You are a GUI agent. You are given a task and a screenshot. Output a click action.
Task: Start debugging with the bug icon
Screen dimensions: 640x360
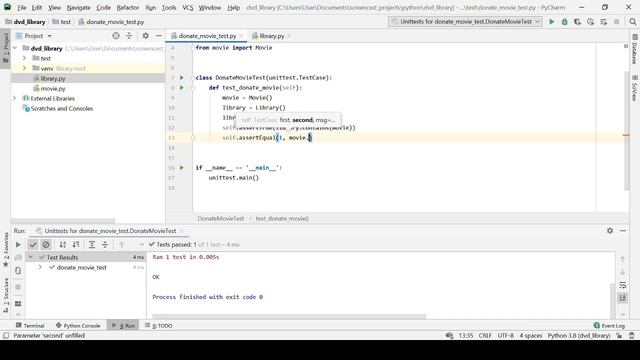564,22
